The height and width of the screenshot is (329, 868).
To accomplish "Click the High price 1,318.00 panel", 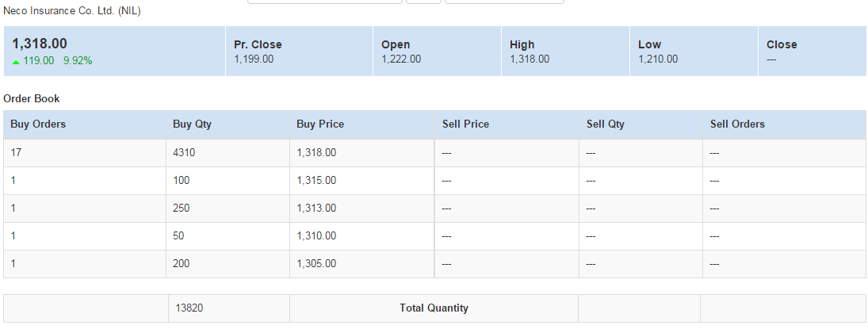I will coord(566,51).
